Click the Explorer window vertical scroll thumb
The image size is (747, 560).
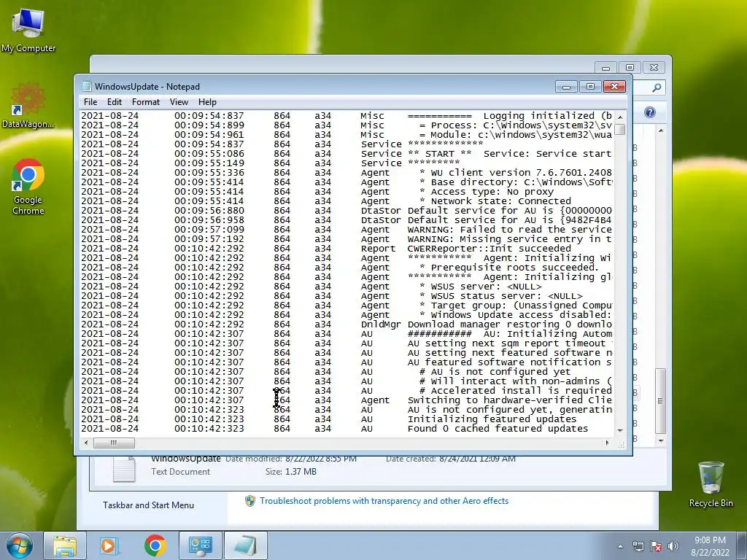coord(660,401)
